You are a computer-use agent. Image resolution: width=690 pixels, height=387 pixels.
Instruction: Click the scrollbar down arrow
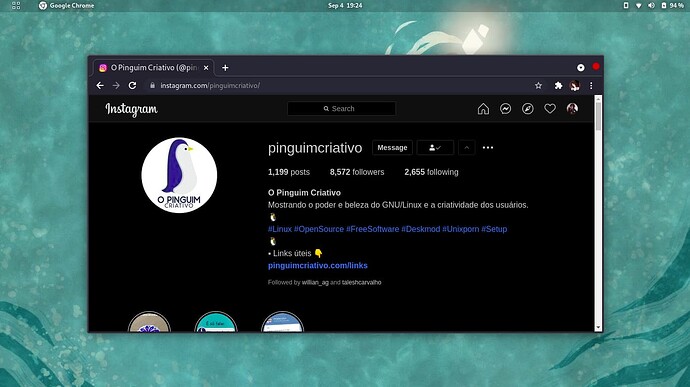pos(598,328)
